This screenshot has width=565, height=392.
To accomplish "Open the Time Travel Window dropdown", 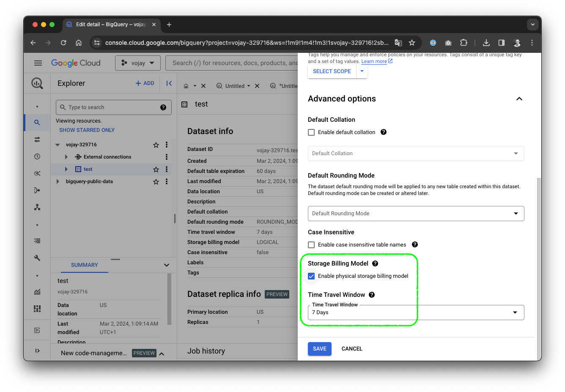I will (x=416, y=313).
